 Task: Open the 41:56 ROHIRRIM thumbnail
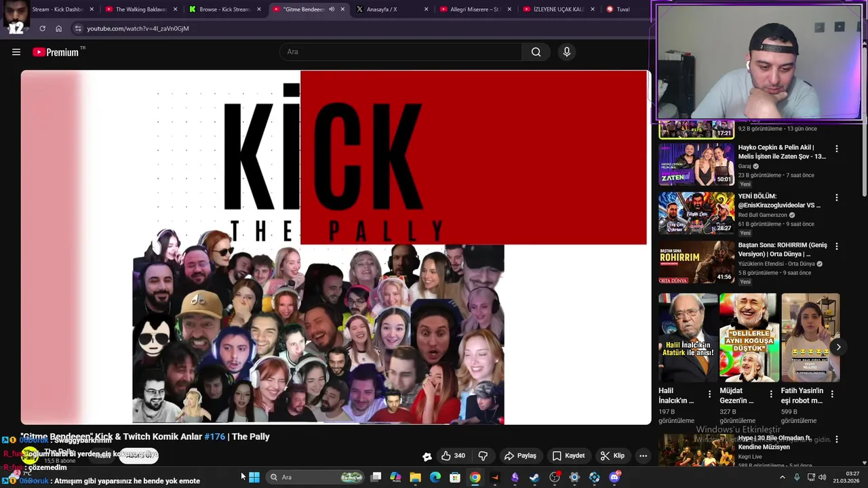pyautogui.click(x=696, y=262)
